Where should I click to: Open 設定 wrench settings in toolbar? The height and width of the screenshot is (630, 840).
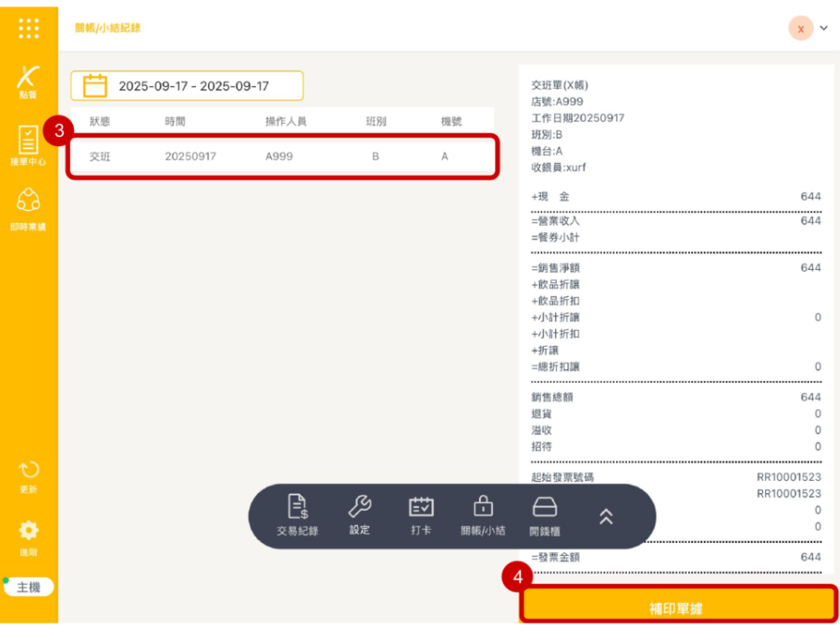pos(359,516)
